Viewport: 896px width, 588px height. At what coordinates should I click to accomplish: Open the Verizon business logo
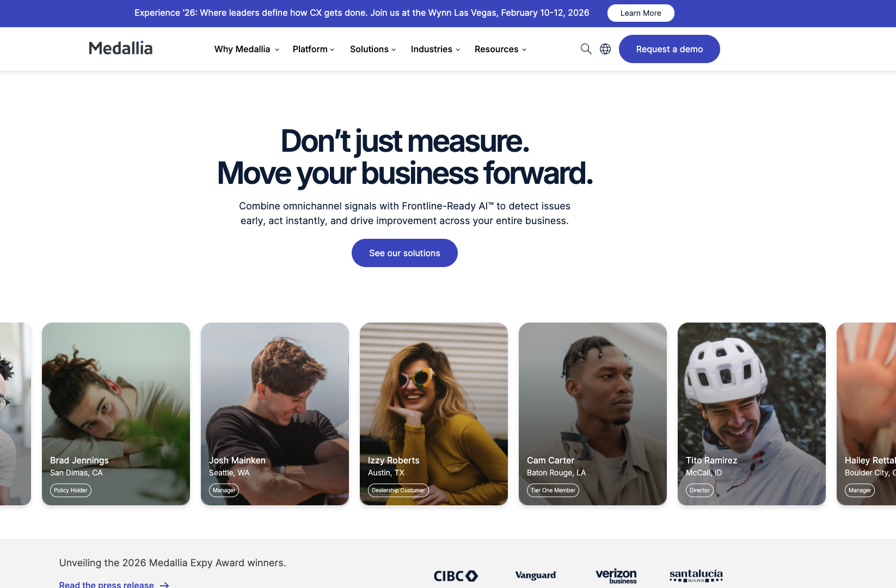616,575
